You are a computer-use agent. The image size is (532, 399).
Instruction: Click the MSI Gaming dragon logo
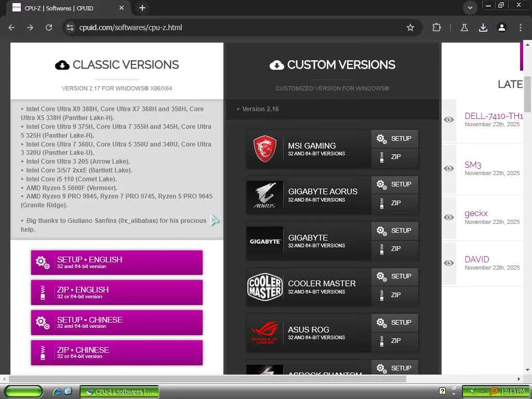264,149
